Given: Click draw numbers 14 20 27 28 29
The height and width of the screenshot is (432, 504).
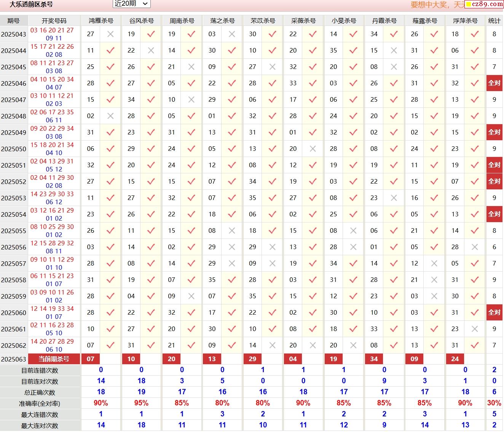Looking at the screenshot, I should [52, 341].
